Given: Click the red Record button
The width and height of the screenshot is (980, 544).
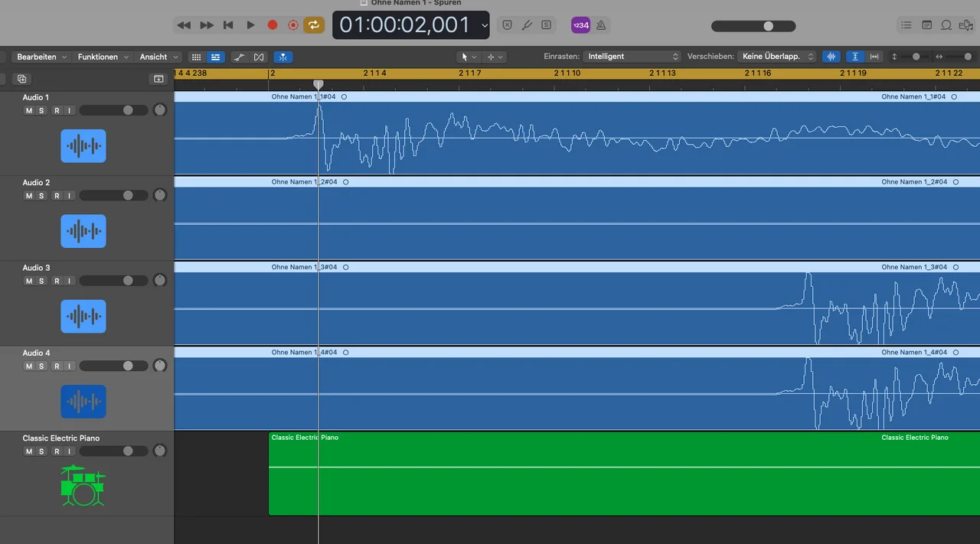Looking at the screenshot, I should (272, 25).
